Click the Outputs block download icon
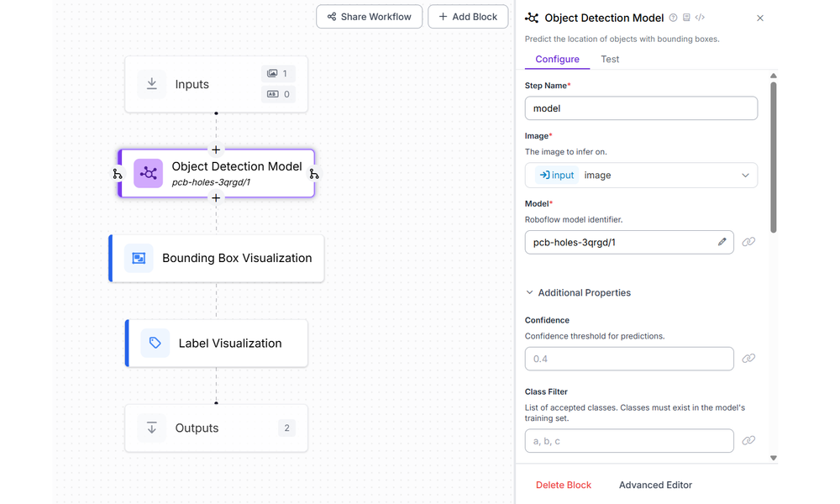Viewport: 840px width, 504px height. point(152,428)
